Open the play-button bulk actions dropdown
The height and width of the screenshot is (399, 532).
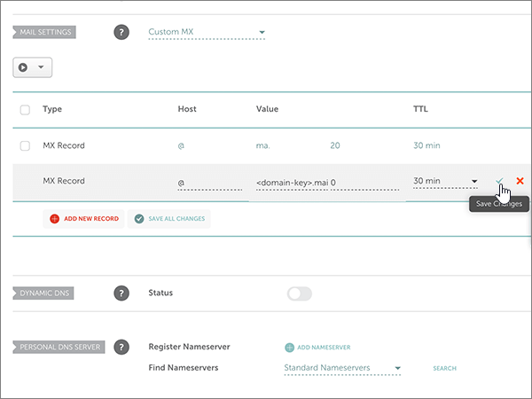(32, 66)
